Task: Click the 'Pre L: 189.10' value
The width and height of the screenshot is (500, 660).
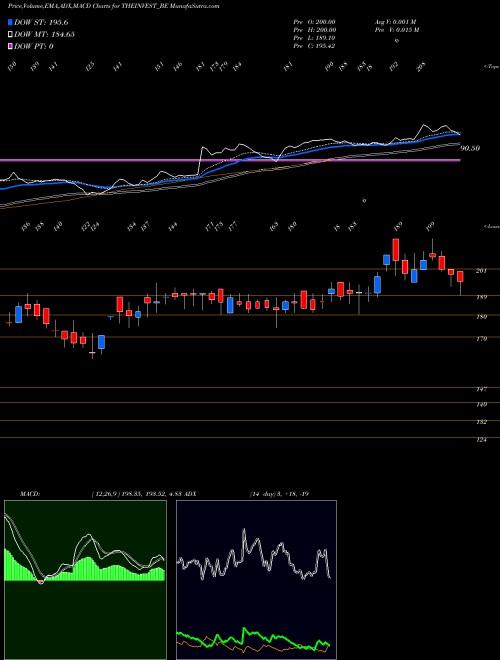Action: (314, 38)
